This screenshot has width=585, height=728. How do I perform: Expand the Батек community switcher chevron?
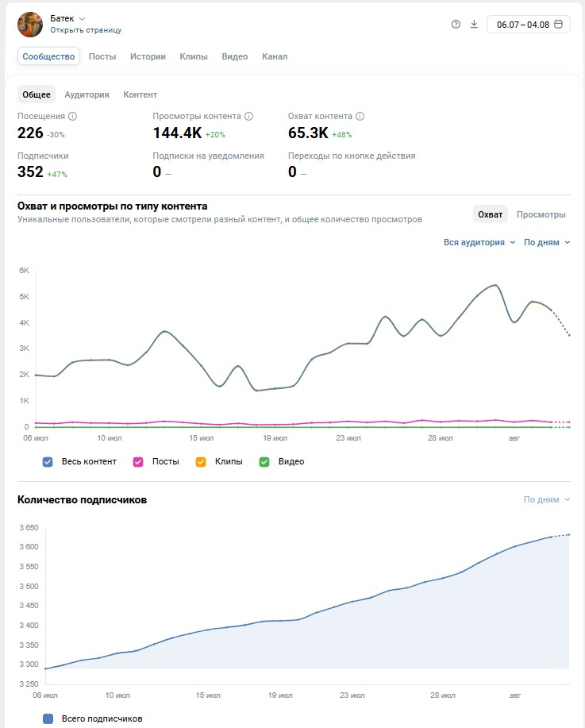click(83, 18)
